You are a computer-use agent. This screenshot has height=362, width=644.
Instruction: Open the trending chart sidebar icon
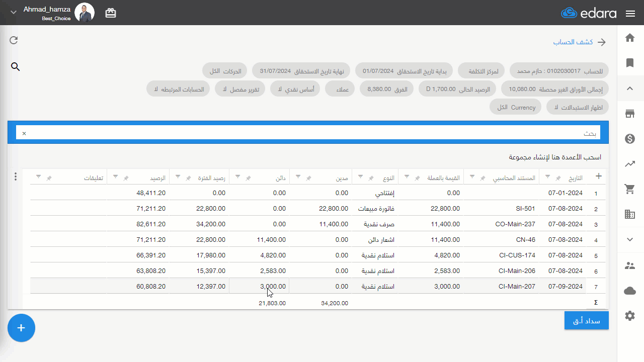tap(630, 164)
